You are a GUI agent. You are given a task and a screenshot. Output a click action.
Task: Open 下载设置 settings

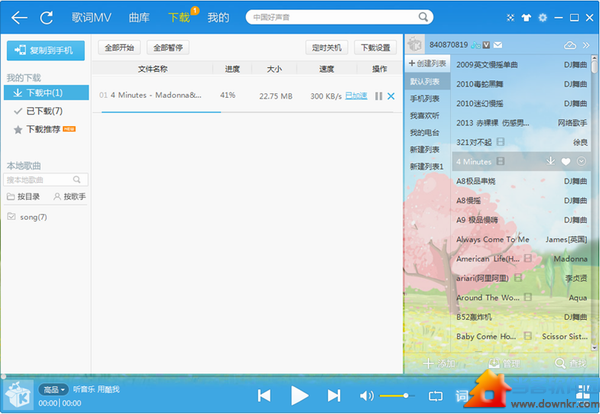point(375,48)
